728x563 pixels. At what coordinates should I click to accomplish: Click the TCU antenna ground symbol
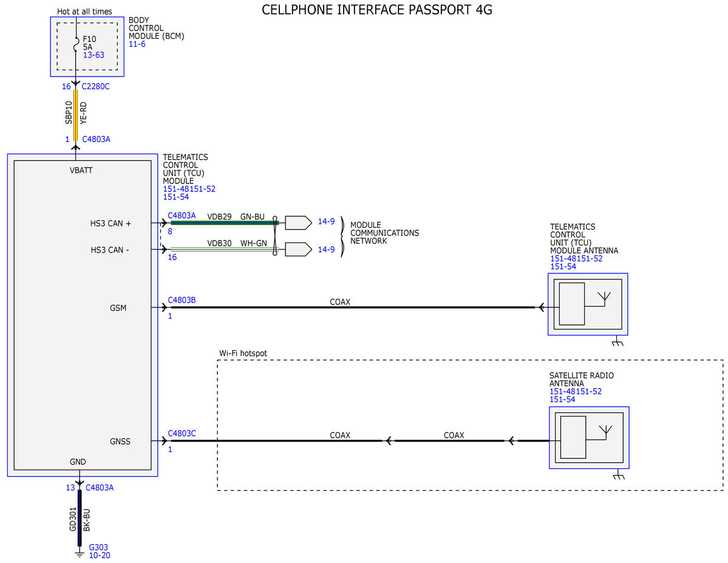617,343
